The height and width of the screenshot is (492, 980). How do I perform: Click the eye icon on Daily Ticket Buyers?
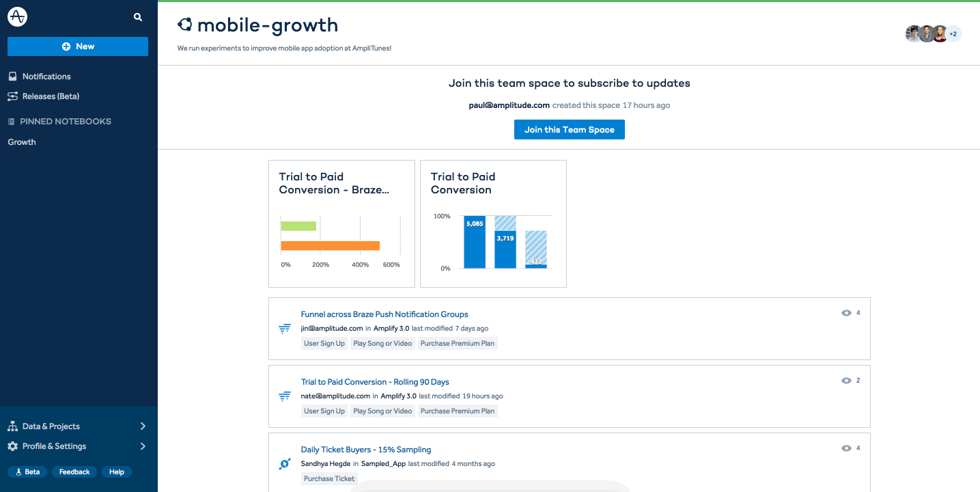[846, 448]
